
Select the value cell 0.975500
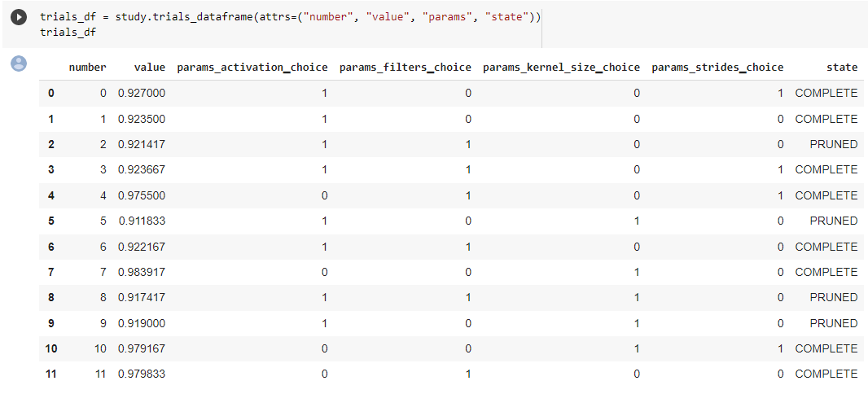coord(142,195)
